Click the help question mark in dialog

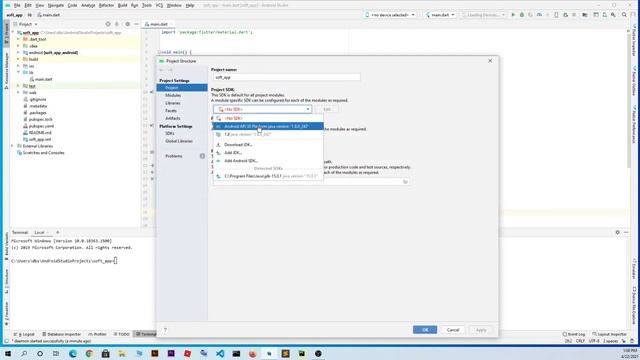[165, 330]
